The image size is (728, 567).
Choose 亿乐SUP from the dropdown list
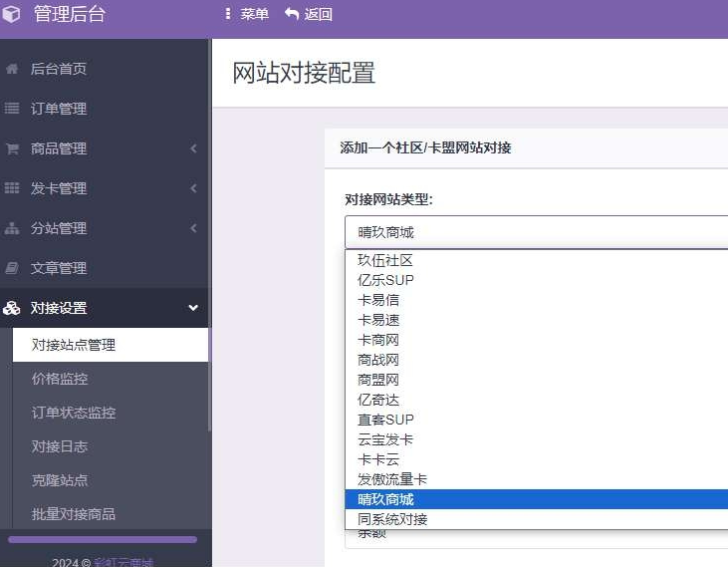point(385,280)
